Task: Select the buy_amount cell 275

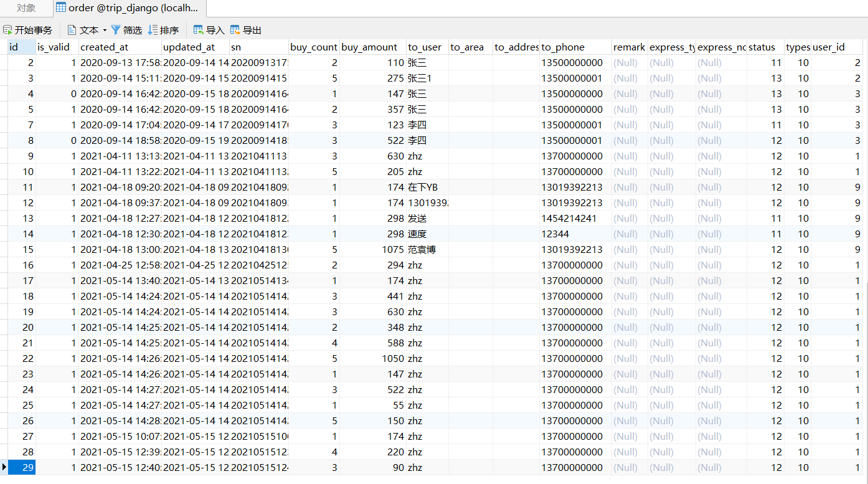Action: pos(373,78)
